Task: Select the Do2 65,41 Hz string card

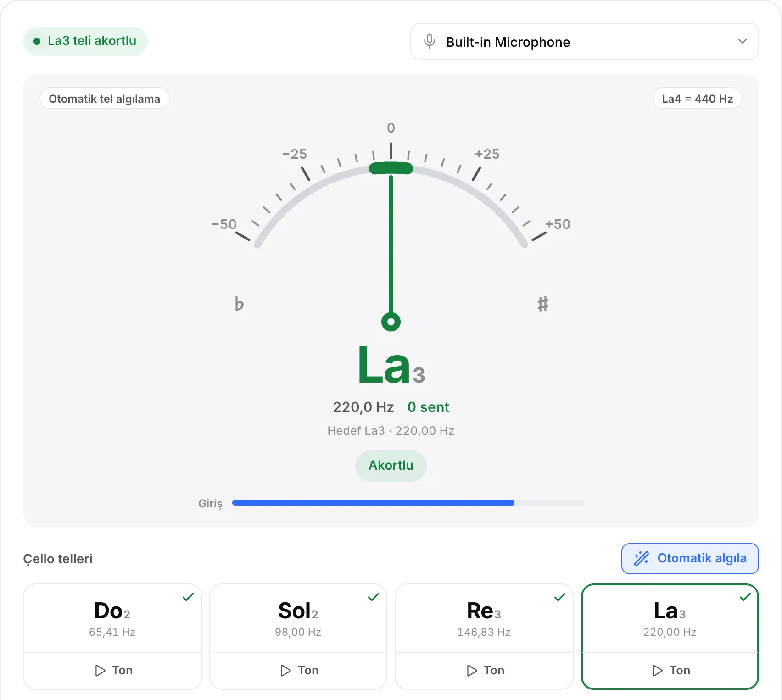Action: coord(112,618)
